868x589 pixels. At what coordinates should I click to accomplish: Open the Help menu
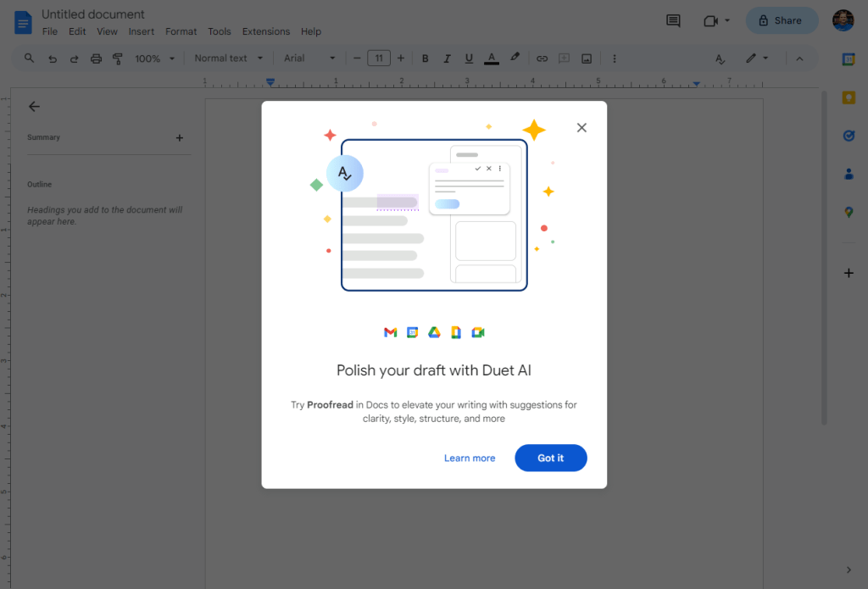pos(311,31)
